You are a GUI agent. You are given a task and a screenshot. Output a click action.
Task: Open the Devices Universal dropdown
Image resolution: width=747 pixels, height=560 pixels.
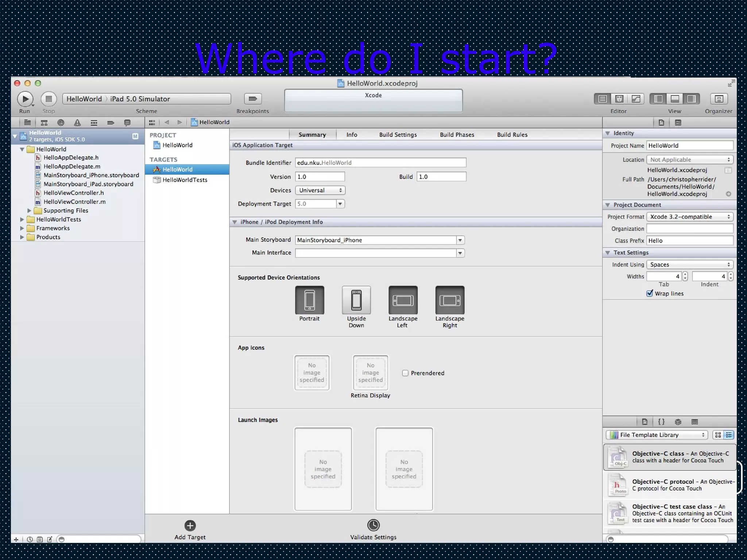click(x=320, y=190)
